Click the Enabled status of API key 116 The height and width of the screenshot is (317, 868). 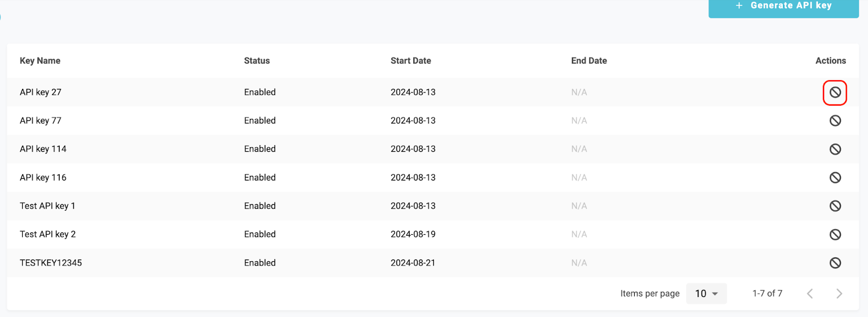pyautogui.click(x=260, y=178)
